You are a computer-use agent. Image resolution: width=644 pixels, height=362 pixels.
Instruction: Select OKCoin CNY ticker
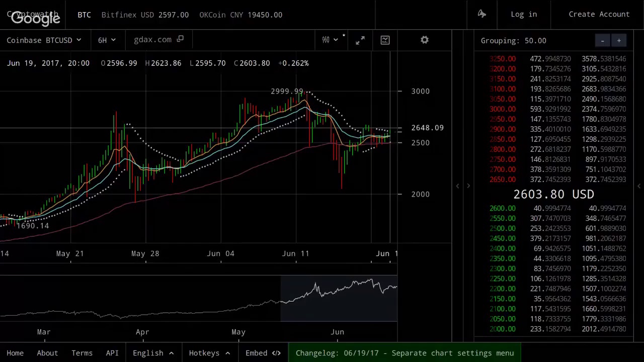240,15
